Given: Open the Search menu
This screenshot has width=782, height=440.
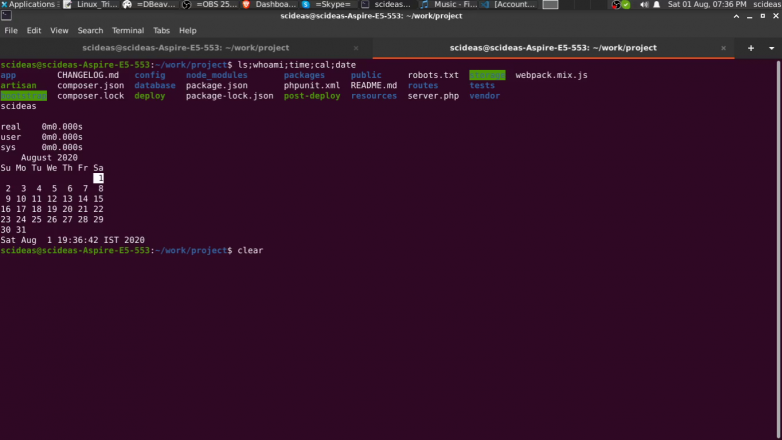Looking at the screenshot, I should (x=90, y=30).
